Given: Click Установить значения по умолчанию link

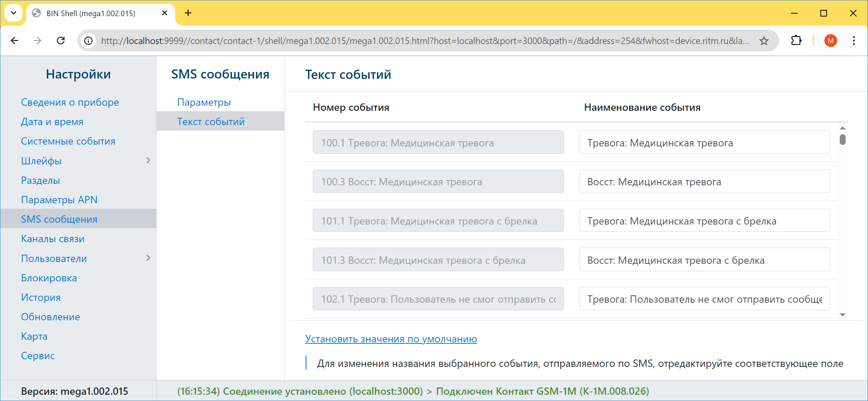Looking at the screenshot, I should coord(391,339).
